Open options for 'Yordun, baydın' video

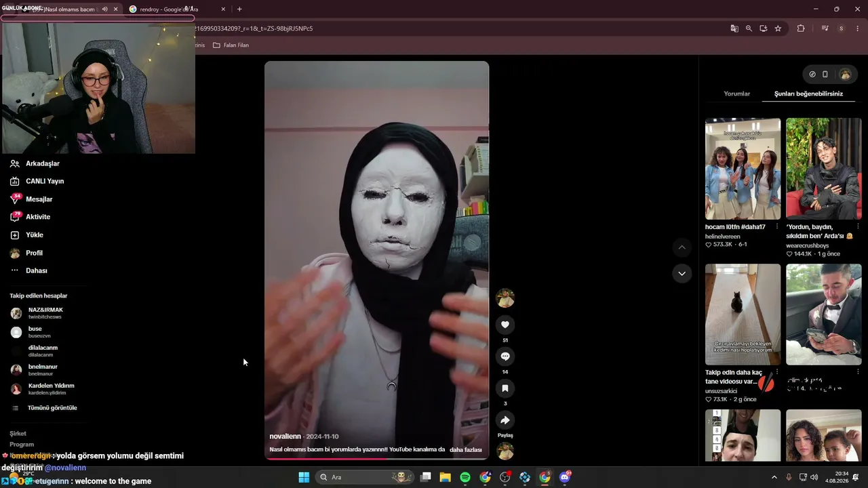tap(858, 227)
